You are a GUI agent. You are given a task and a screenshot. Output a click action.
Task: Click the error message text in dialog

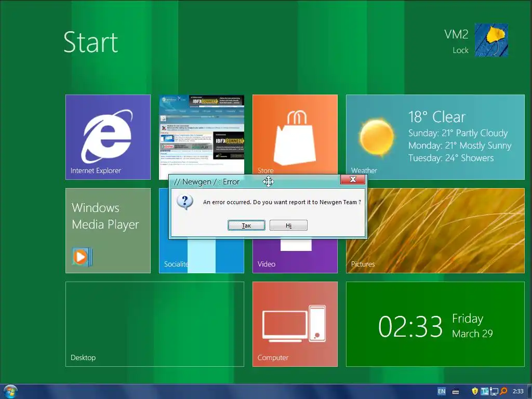coord(282,202)
